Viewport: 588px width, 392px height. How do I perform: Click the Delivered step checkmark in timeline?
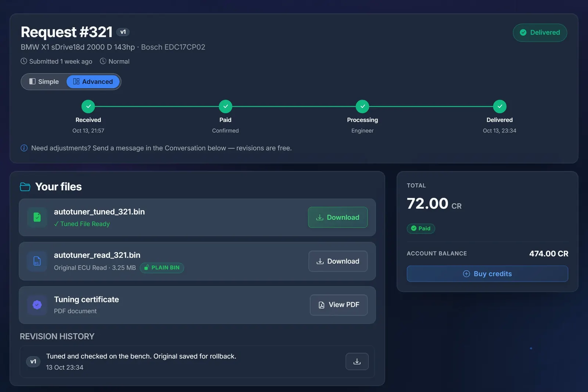(499, 107)
